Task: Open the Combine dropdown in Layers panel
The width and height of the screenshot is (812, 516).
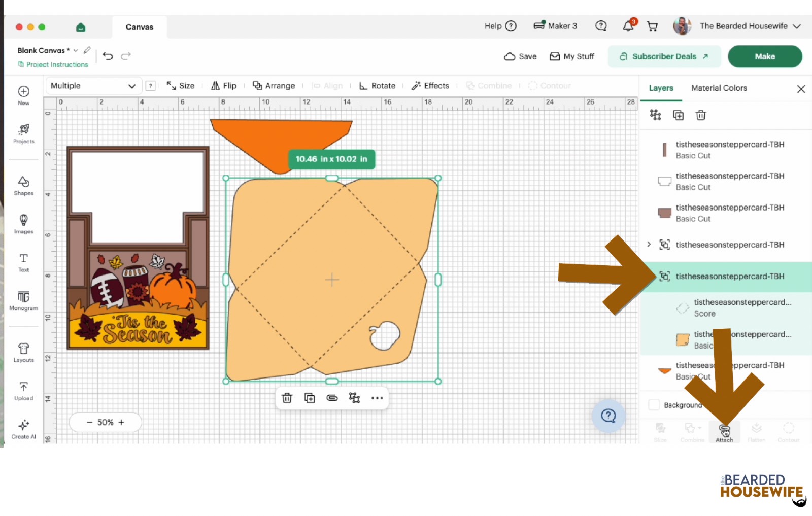Action: point(692,432)
